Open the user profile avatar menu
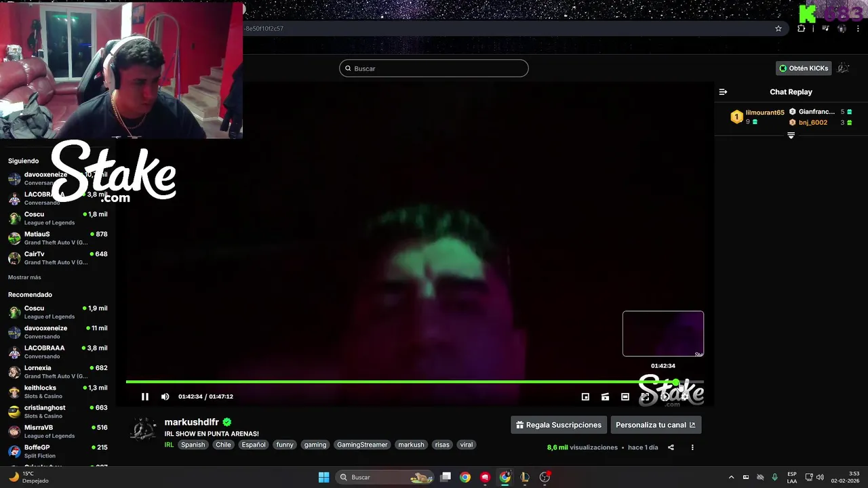Image resolution: width=868 pixels, height=488 pixels. pyautogui.click(x=844, y=68)
